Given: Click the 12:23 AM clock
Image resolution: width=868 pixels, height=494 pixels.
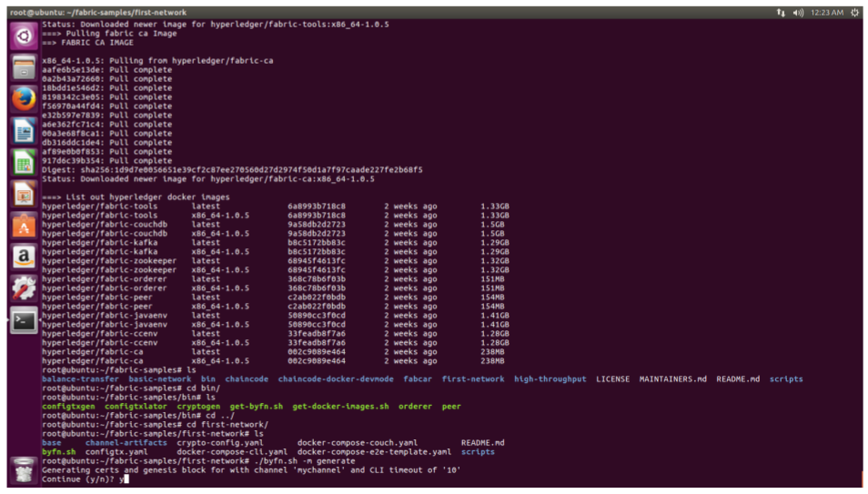Looking at the screenshot, I should coord(827,12).
